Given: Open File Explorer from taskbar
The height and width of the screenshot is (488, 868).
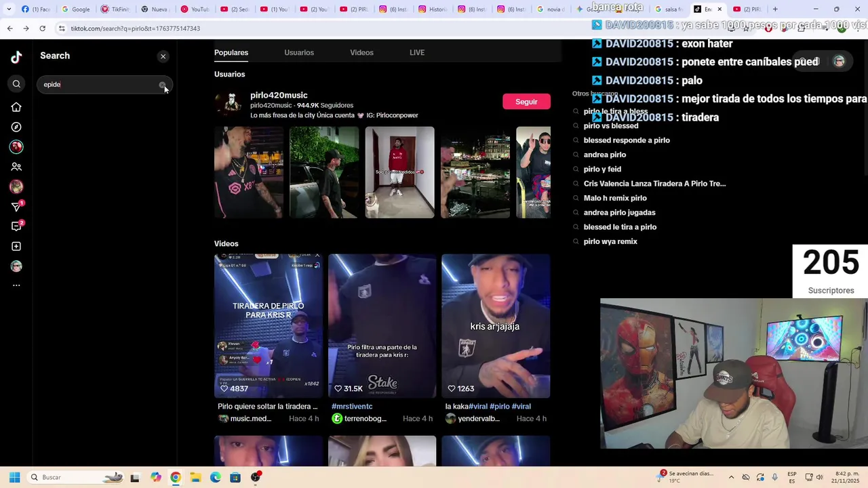Looking at the screenshot, I should [195, 477].
